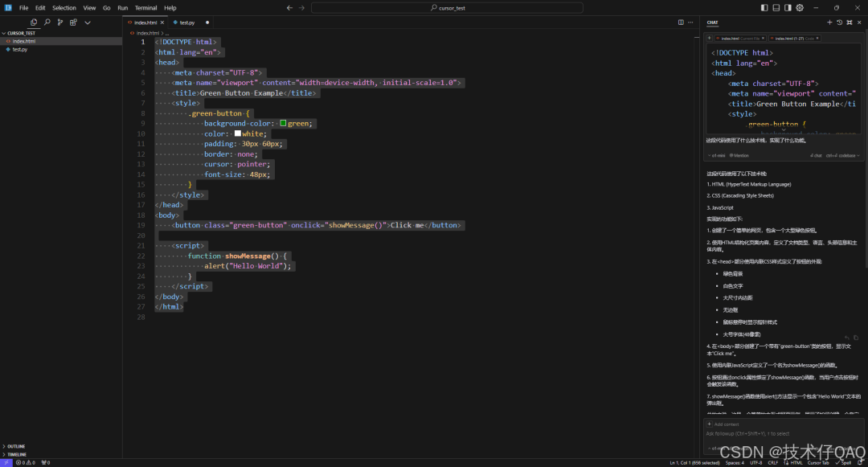Switch to the index.html editor tab

pyautogui.click(x=143, y=23)
